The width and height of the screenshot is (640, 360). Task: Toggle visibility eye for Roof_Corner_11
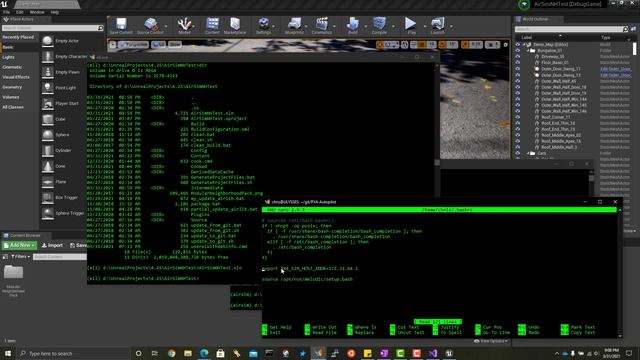tap(518, 117)
